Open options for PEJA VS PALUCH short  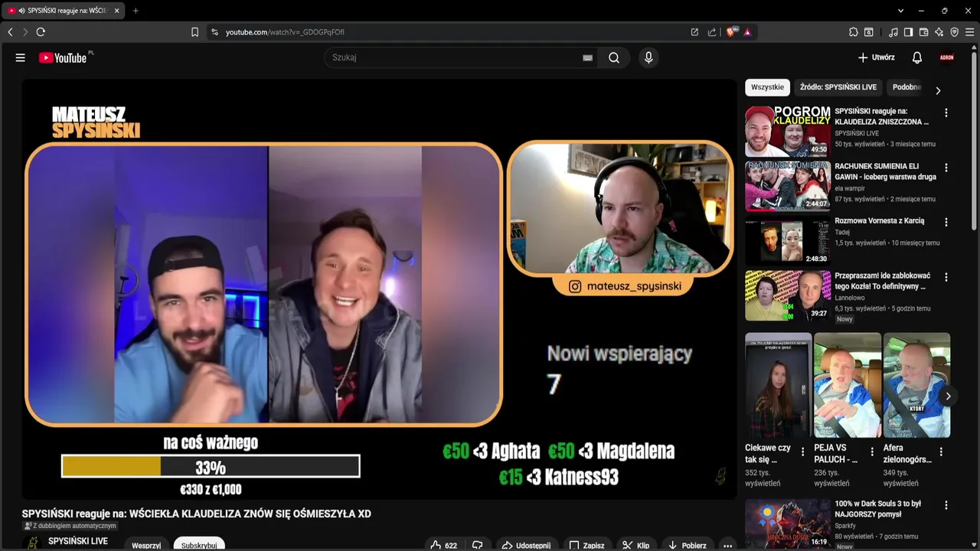coord(872,452)
